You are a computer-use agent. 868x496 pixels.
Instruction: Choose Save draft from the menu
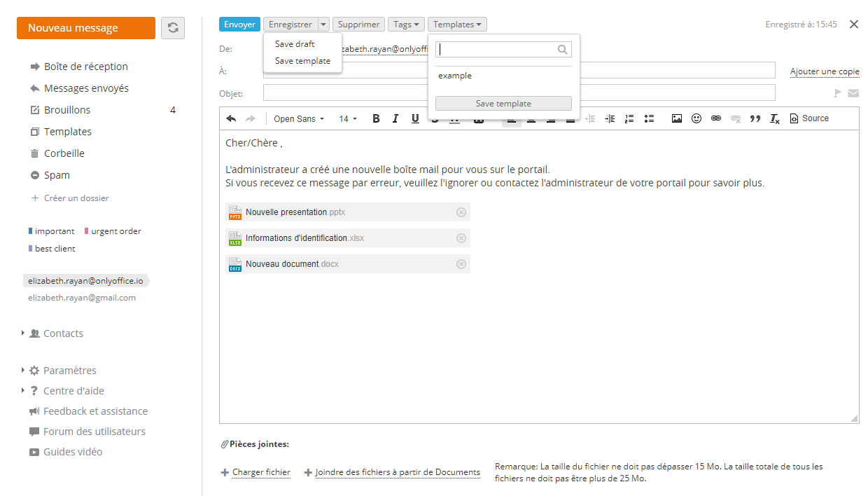[295, 44]
